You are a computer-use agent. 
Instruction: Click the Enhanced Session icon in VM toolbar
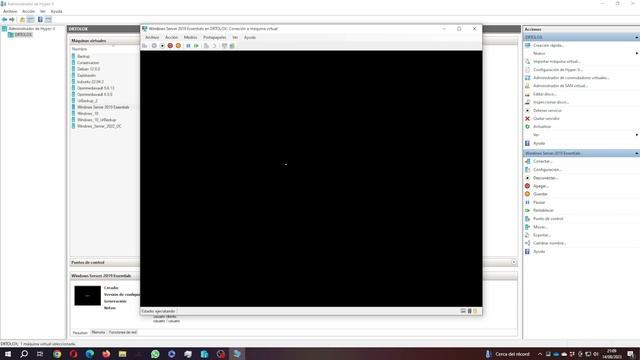click(x=224, y=46)
